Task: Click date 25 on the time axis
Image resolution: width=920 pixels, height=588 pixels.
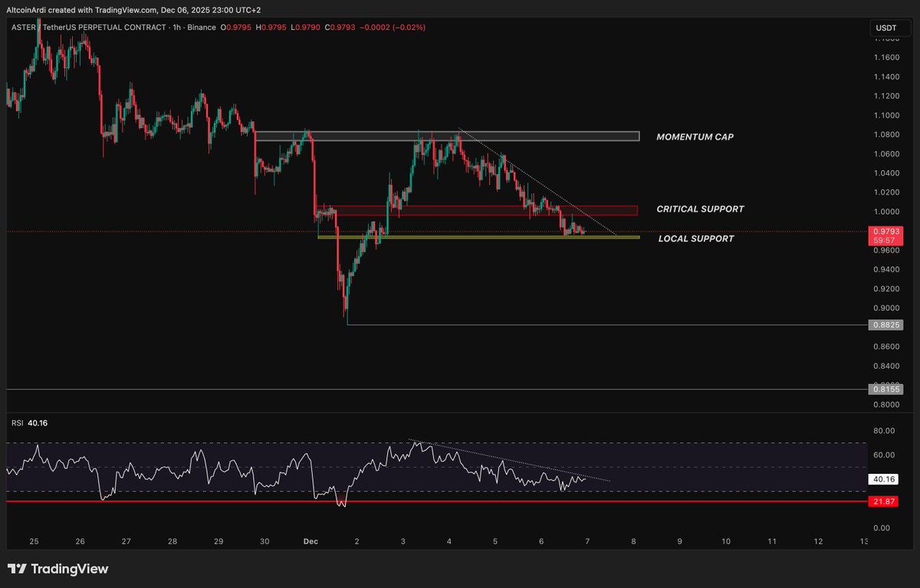Action: [34, 541]
